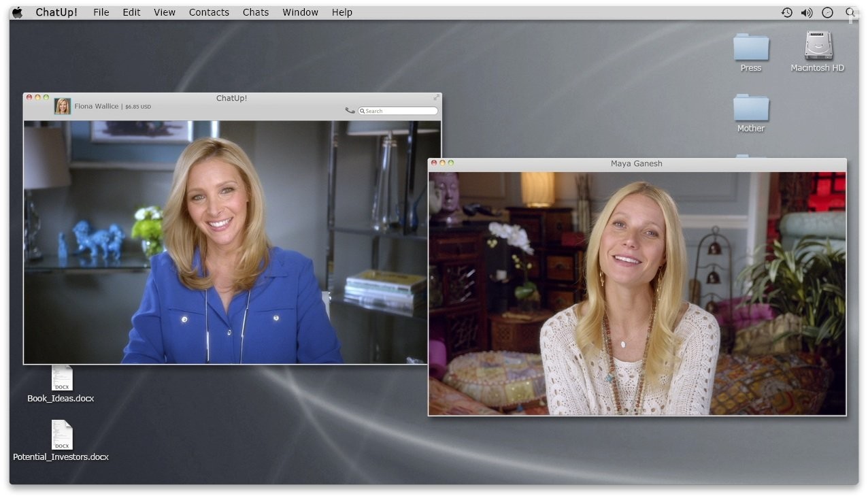Select the Maya Ganesh window title bar
The width and height of the screenshot is (868, 498).
pyautogui.click(x=636, y=163)
